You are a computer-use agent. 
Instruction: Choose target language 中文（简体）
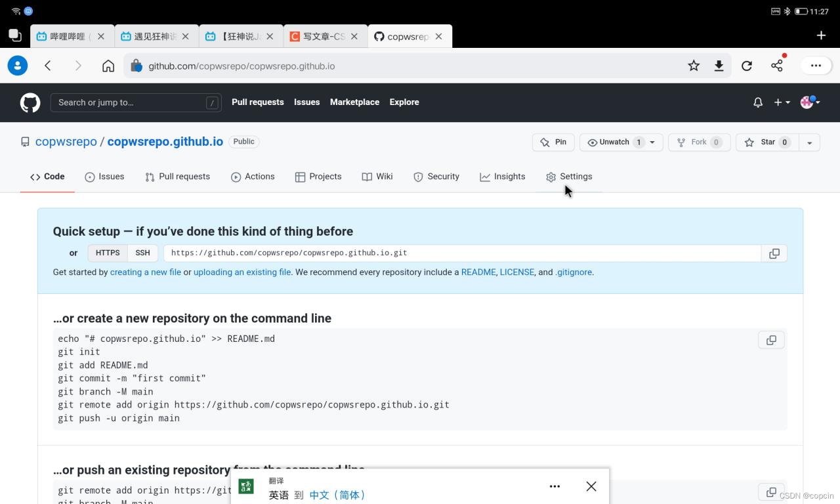coord(337,495)
